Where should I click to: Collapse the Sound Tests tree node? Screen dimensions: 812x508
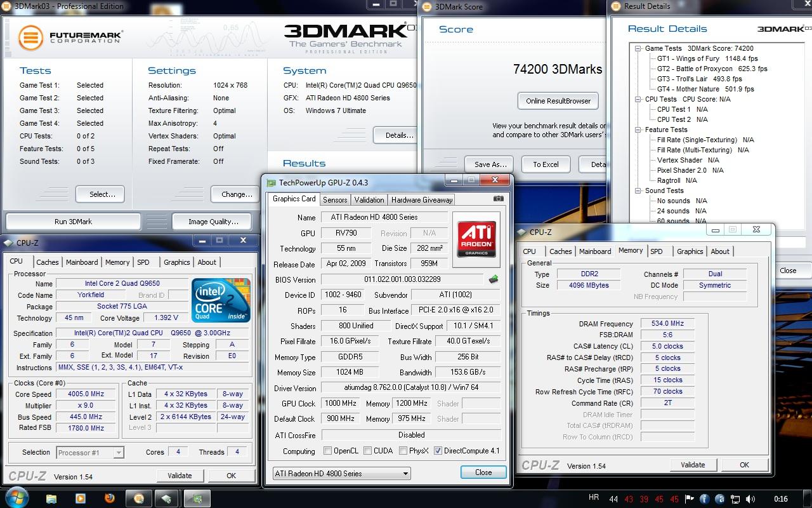[x=638, y=190]
